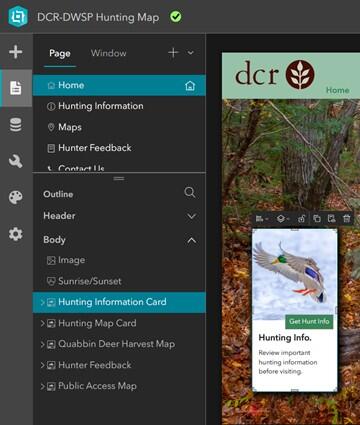
Task: Click the Get Hunt Info button
Action: [x=309, y=322]
